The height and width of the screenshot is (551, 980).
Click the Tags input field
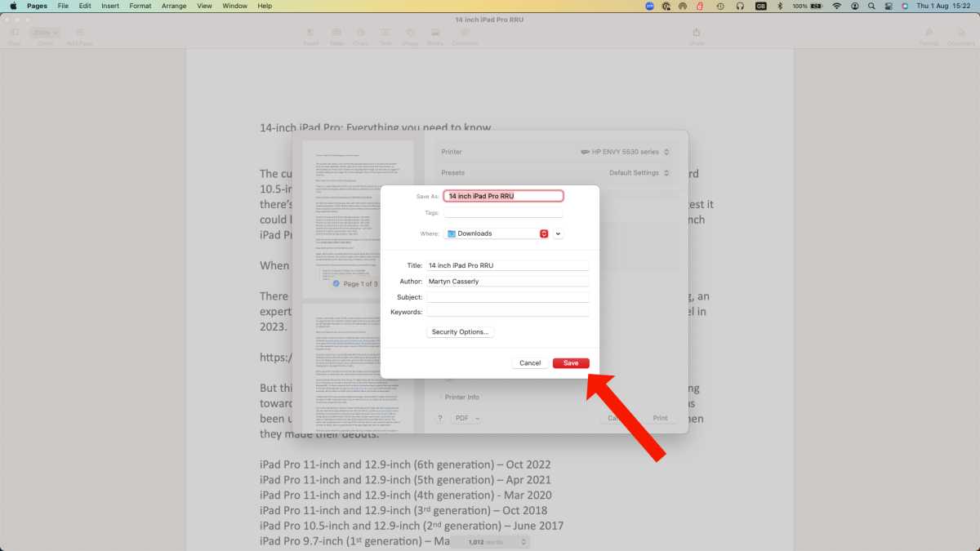pos(503,213)
